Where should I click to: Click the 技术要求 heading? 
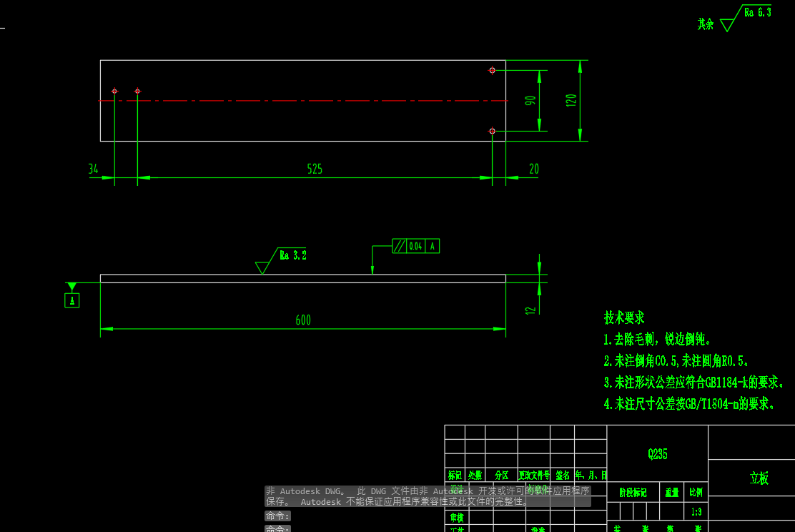pyautogui.click(x=624, y=318)
